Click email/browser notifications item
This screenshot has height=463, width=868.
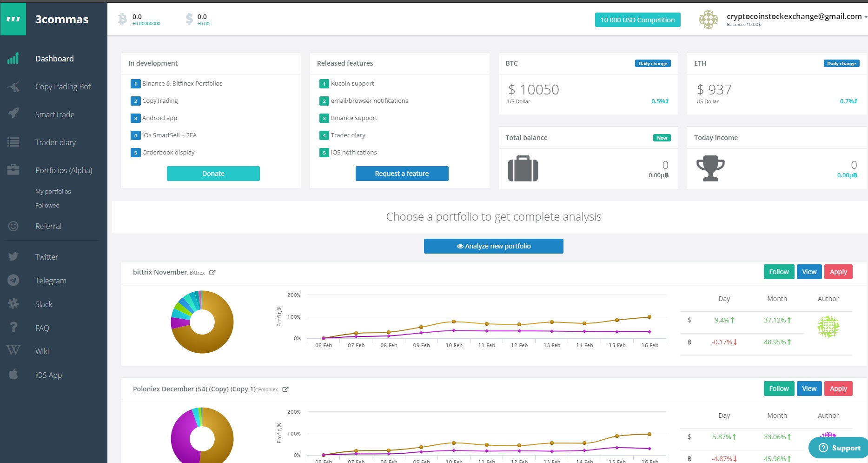(370, 101)
